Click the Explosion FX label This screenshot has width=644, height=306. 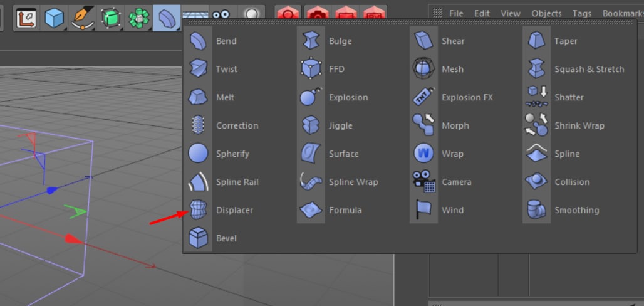(467, 97)
